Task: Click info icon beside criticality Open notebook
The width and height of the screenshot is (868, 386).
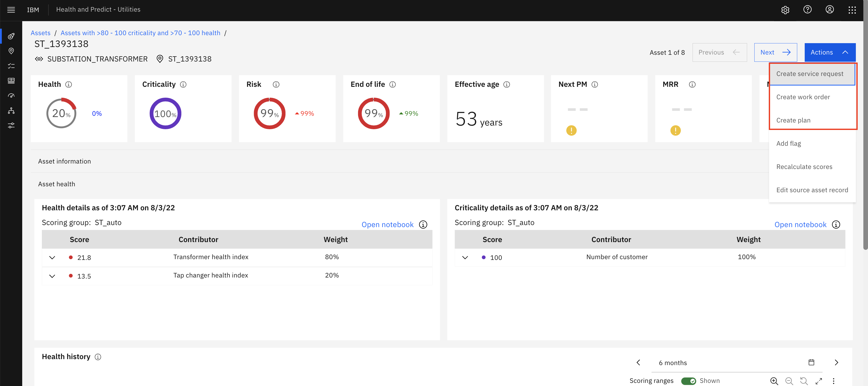Action: tap(836, 225)
